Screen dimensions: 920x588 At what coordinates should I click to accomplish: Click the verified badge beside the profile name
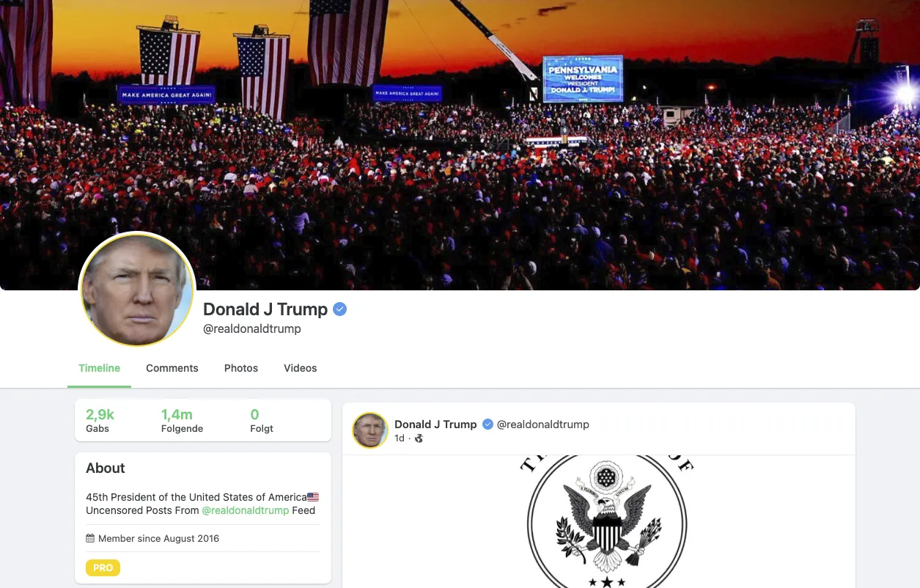coord(340,309)
